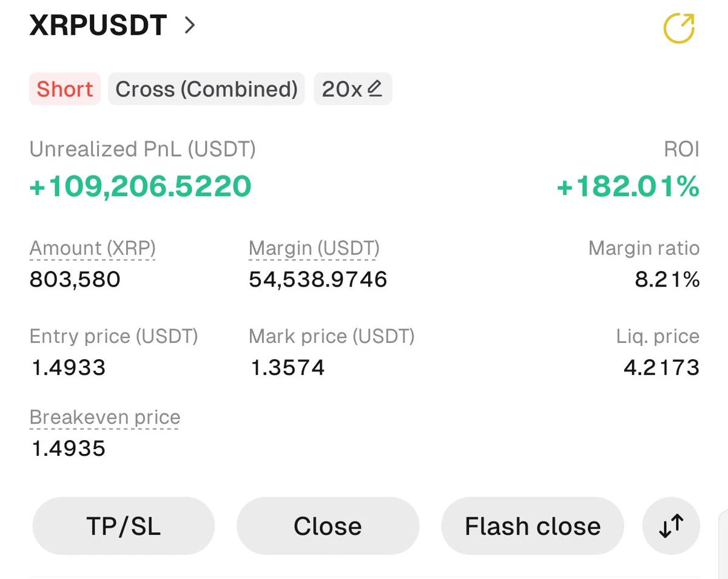Show Amount (XRP) label explanation
Viewport: 728px width, 579px height.
[92, 248]
